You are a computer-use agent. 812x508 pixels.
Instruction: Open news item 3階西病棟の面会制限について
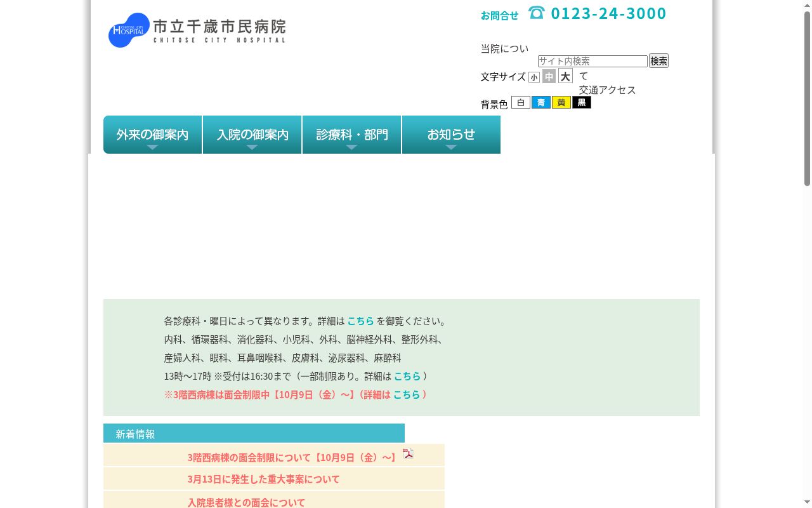click(292, 457)
